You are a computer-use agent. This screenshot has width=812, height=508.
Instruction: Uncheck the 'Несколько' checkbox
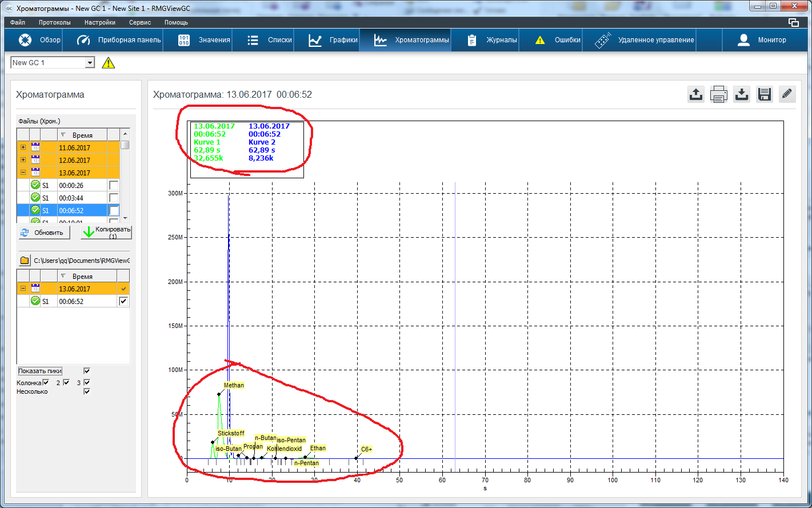(87, 391)
